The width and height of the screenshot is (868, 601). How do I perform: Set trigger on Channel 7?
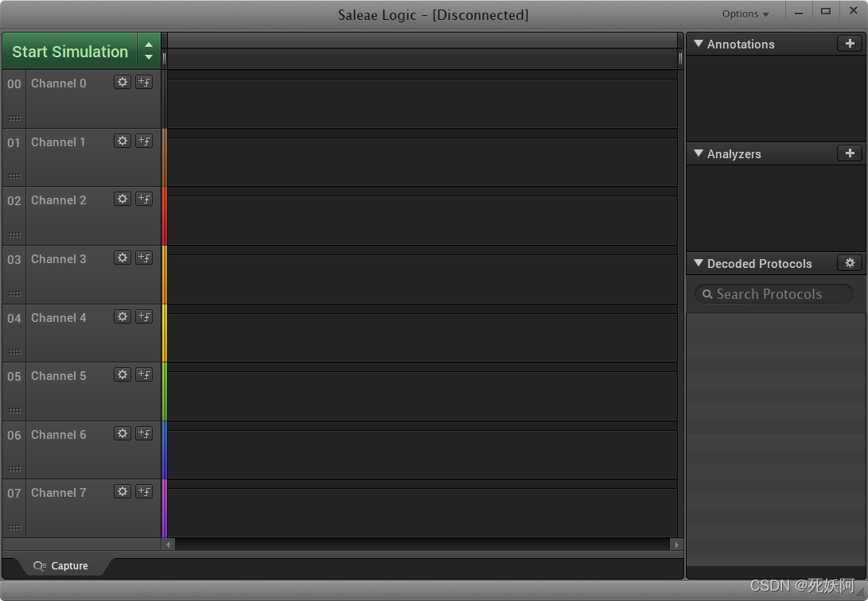(144, 491)
